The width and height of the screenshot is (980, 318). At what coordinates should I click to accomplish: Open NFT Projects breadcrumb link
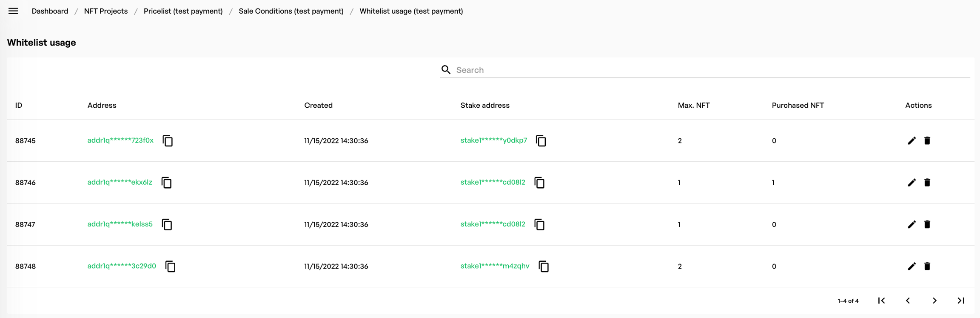click(x=105, y=11)
